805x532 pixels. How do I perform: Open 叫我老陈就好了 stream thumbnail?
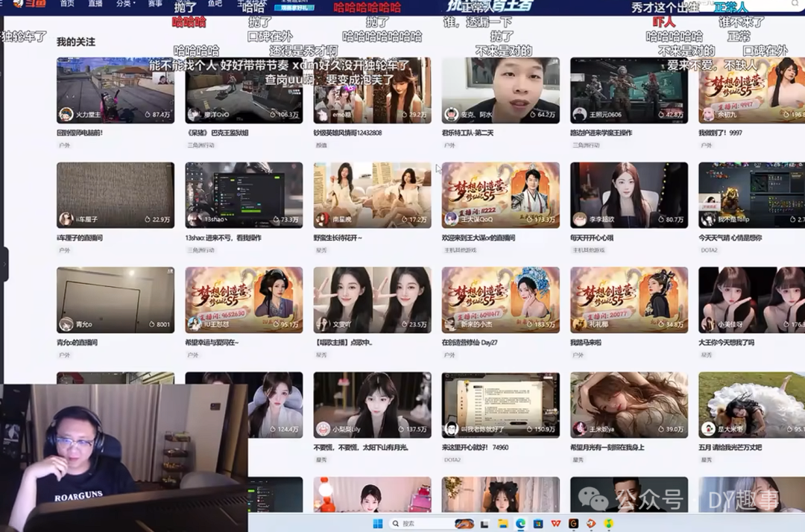[501, 405]
